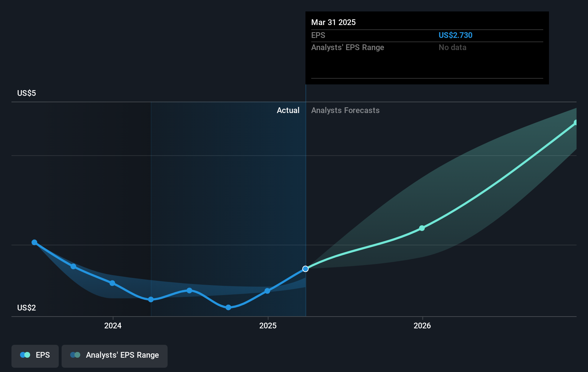Open the Actual section label
588x372 pixels.
coord(288,110)
